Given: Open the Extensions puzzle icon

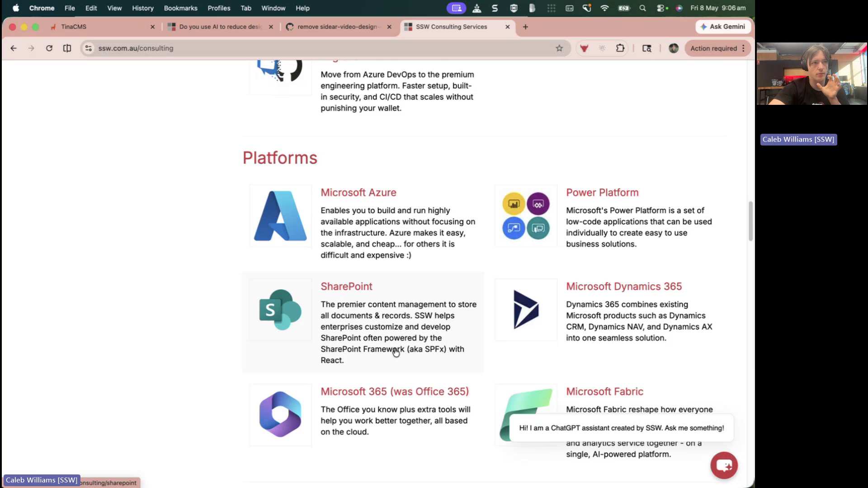Looking at the screenshot, I should [620, 48].
